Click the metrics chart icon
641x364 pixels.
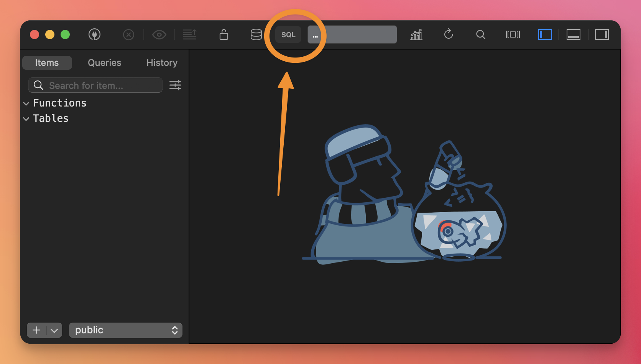pos(416,34)
